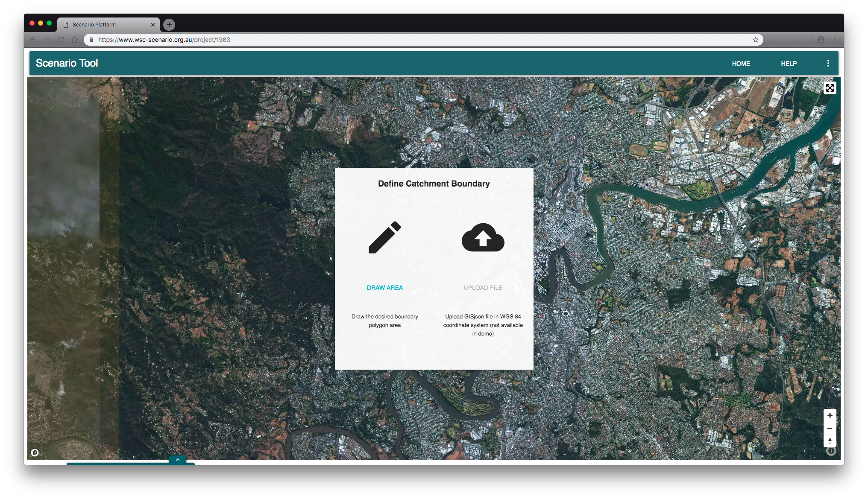Viewport: 868px width, 499px height.
Task: Bookmark this page with star icon
Action: pyautogui.click(x=755, y=40)
